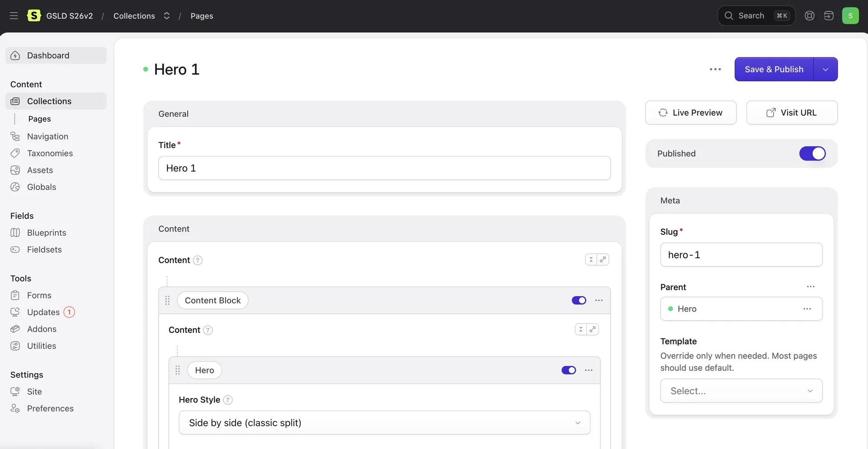Click the Hero set label pill
This screenshot has height=449, width=868.
coord(204,370)
